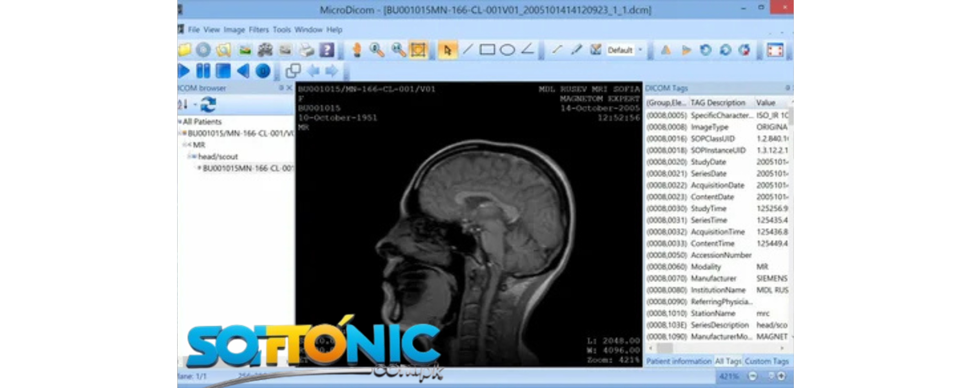The height and width of the screenshot is (388, 980).
Task: Open the Tools menu
Action: click(282, 30)
